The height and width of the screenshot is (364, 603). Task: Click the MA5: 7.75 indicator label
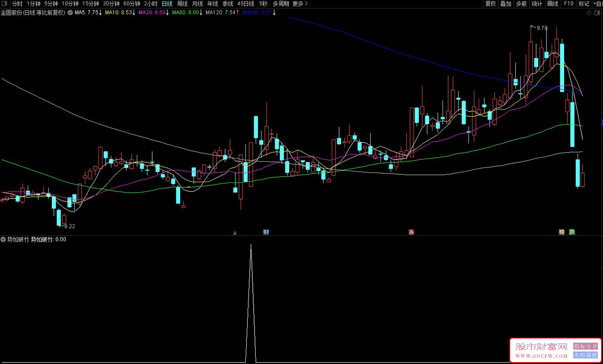click(86, 13)
